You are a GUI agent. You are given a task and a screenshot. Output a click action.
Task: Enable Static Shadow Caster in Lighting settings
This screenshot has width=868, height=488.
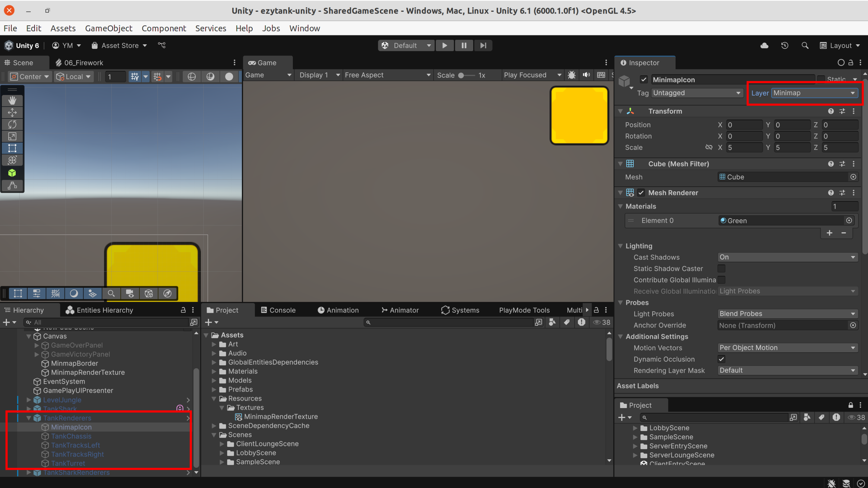pyautogui.click(x=722, y=268)
